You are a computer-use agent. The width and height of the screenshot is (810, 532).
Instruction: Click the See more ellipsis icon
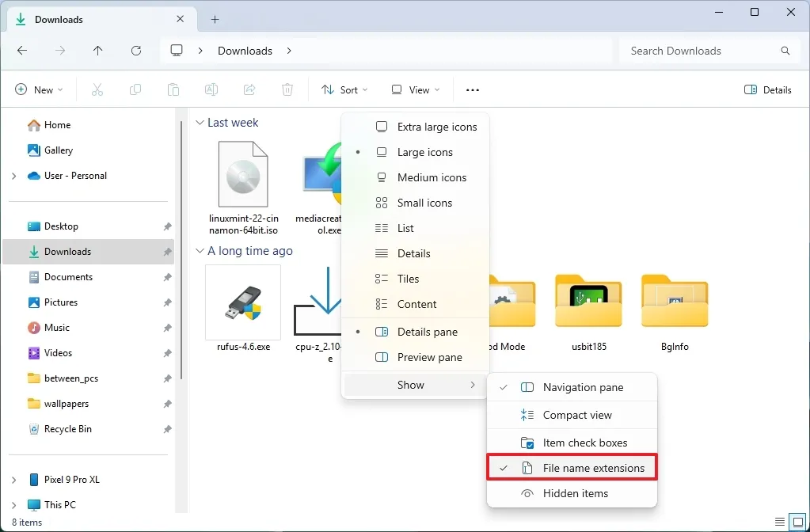472,89
